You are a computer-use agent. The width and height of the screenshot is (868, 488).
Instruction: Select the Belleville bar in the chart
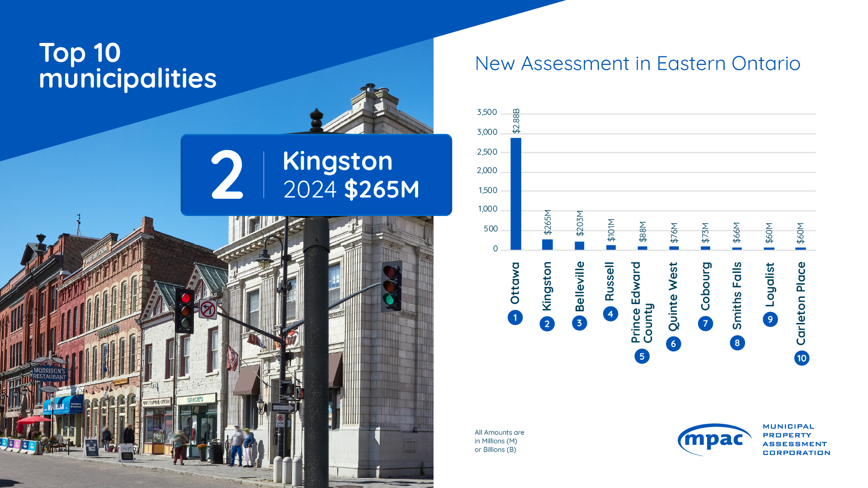tap(579, 246)
